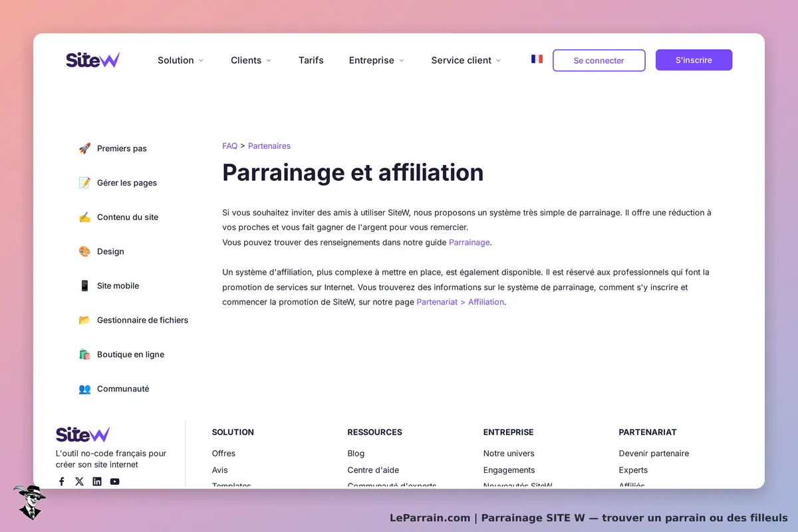This screenshot has width=798, height=532.
Task: Click the writing hand icon beside Contenu du site
Action: tap(84, 217)
